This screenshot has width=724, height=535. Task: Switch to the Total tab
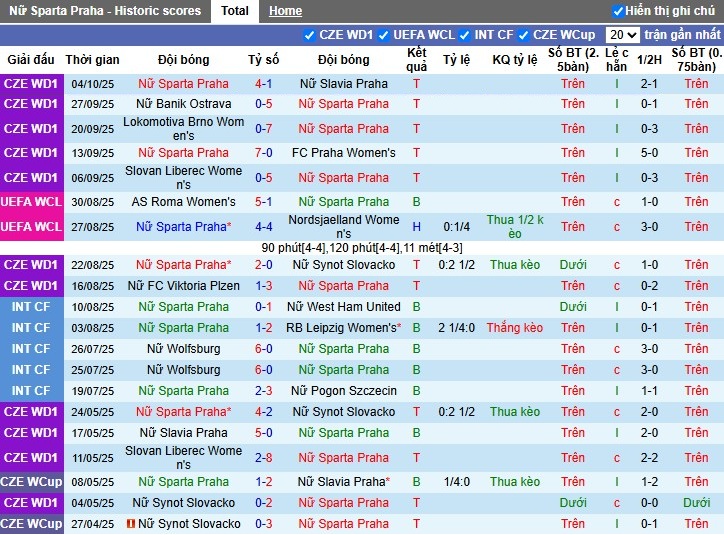tap(235, 11)
